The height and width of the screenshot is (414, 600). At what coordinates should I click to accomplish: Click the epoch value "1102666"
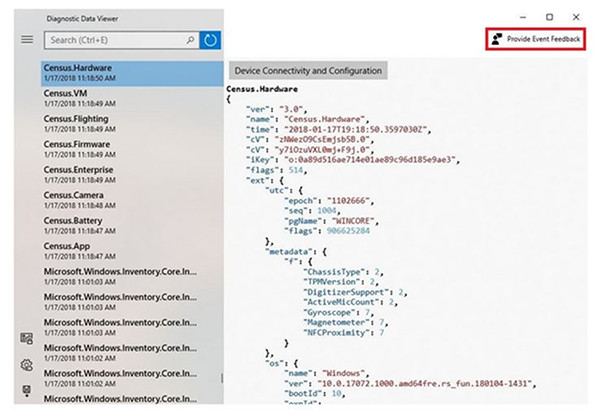348,200
